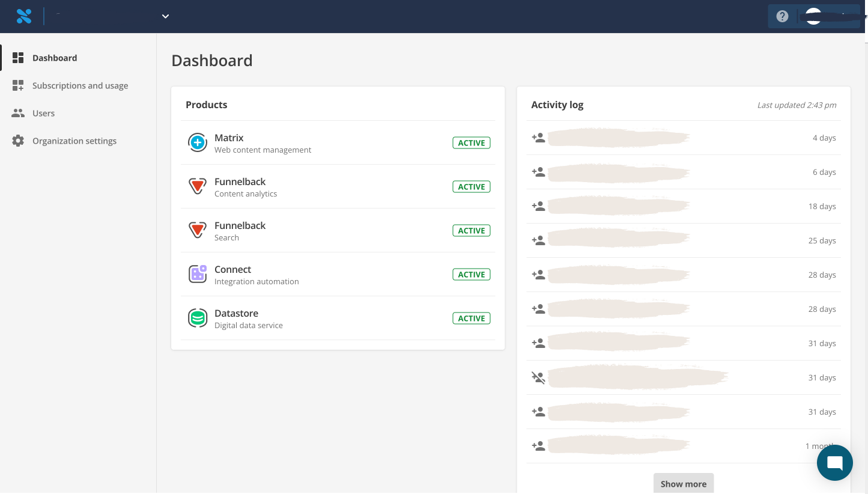Click the Datastore product icon

(198, 319)
